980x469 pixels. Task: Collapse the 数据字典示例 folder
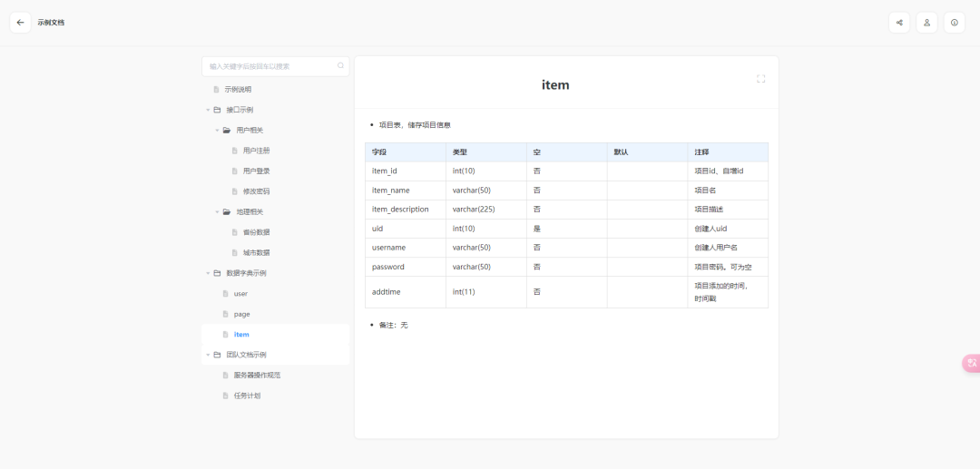208,273
